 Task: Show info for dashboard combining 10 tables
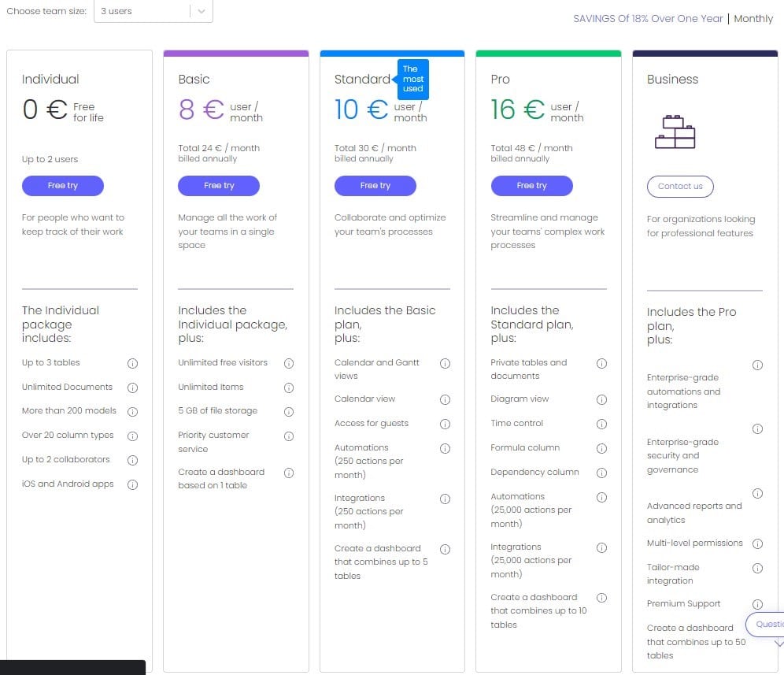coord(602,598)
